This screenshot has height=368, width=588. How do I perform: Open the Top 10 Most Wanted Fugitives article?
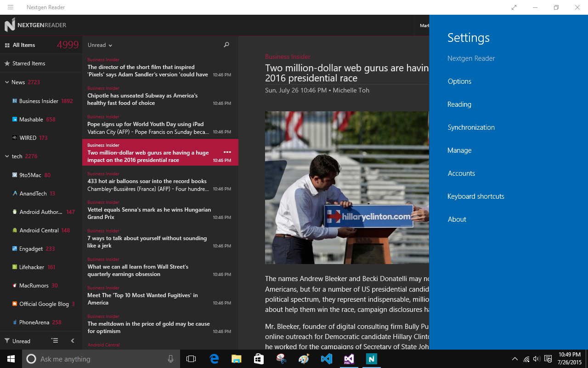point(160,296)
